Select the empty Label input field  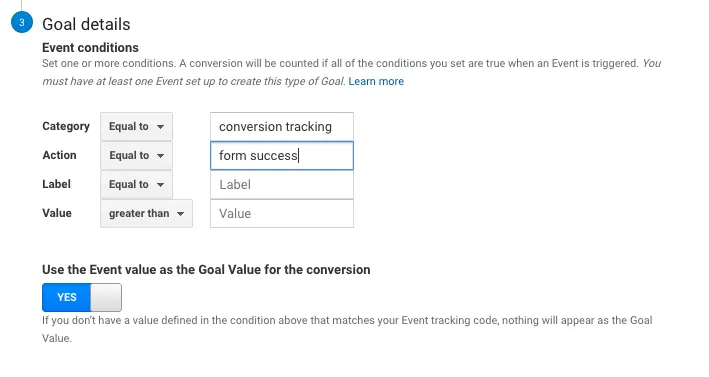tap(282, 184)
